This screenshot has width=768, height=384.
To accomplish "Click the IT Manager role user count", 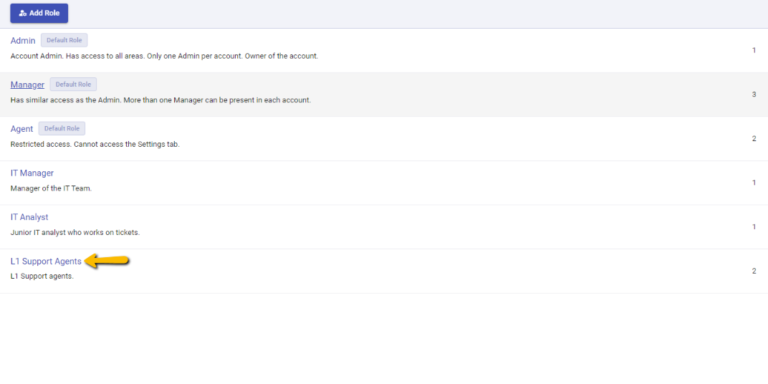I will pos(754,183).
